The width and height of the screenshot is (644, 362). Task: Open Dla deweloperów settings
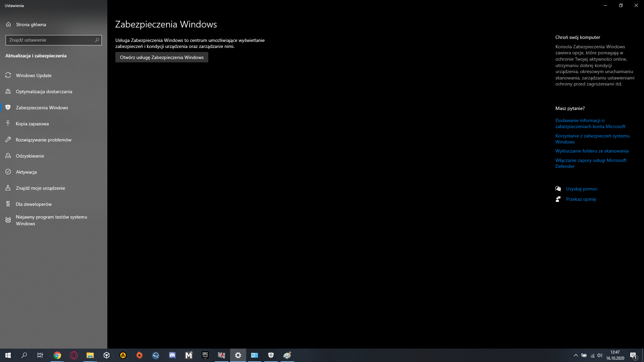click(54, 204)
